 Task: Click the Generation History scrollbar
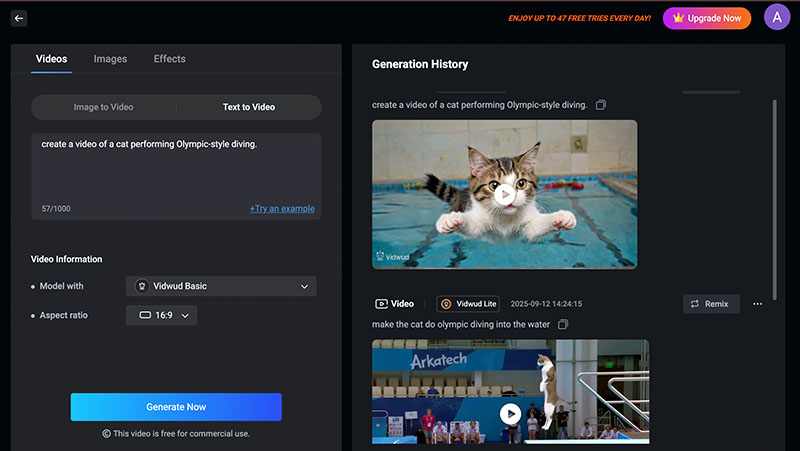pyautogui.click(x=774, y=199)
